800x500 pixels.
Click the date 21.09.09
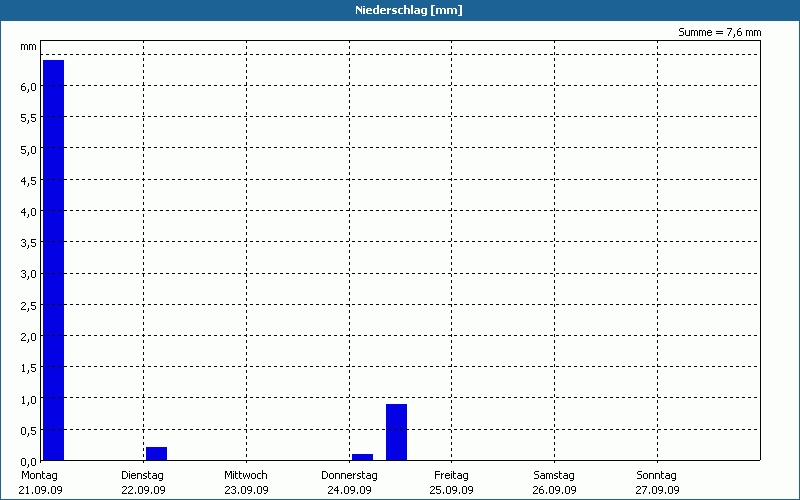click(40, 490)
